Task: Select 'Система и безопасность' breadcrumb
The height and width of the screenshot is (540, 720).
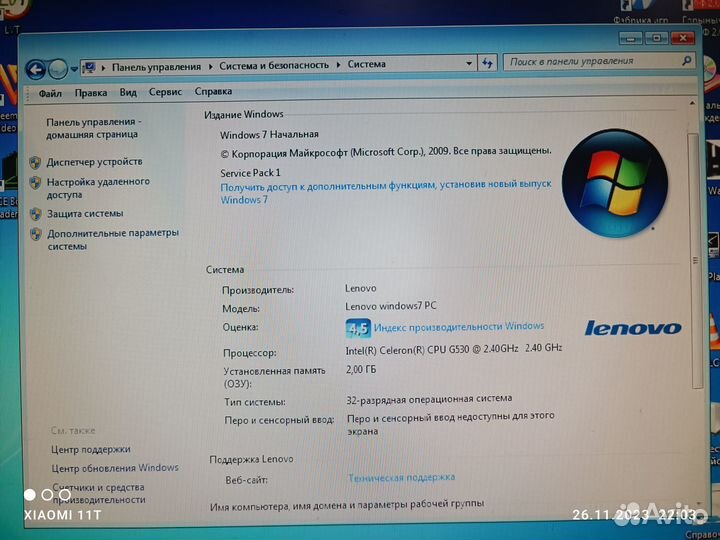Action: pos(274,65)
